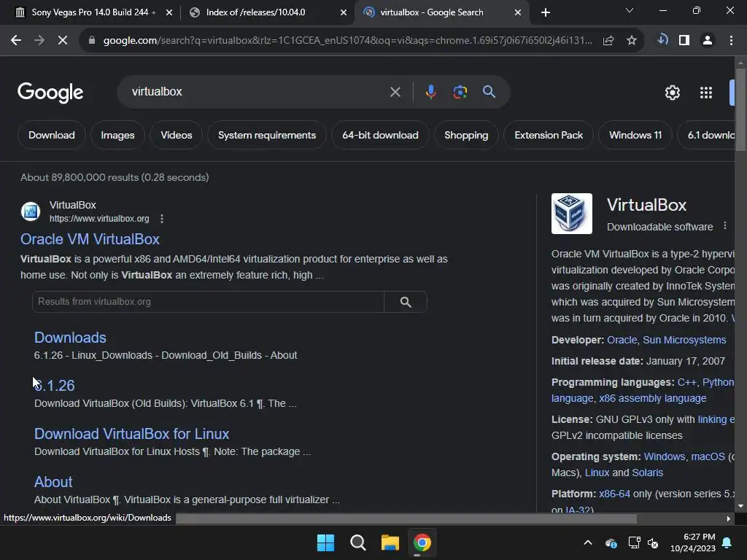Viewport: 747px width, 560px height.
Task: Click in the Google search box
Action: 258,92
